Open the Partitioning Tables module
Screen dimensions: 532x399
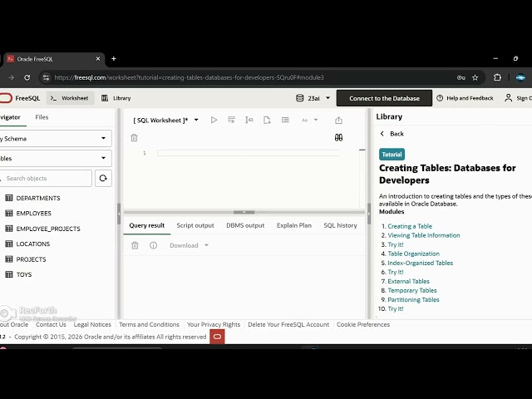pyautogui.click(x=413, y=299)
